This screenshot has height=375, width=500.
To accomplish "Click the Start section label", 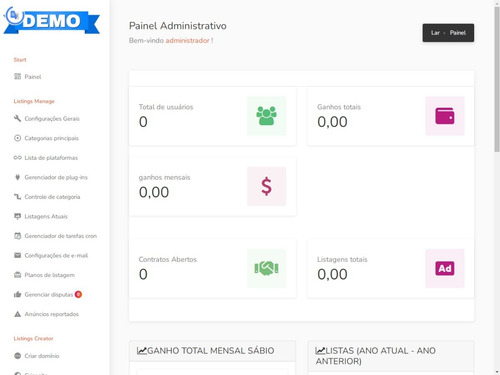I will [x=20, y=60].
